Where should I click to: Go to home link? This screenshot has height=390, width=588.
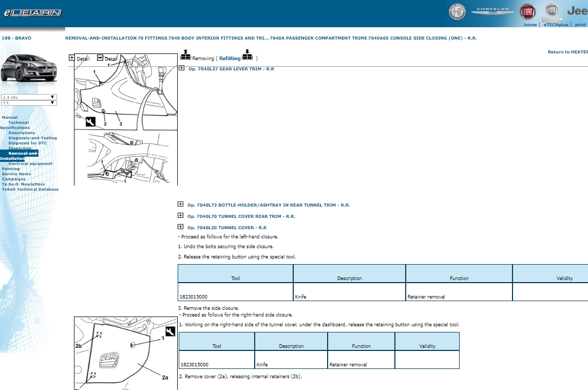(x=530, y=25)
